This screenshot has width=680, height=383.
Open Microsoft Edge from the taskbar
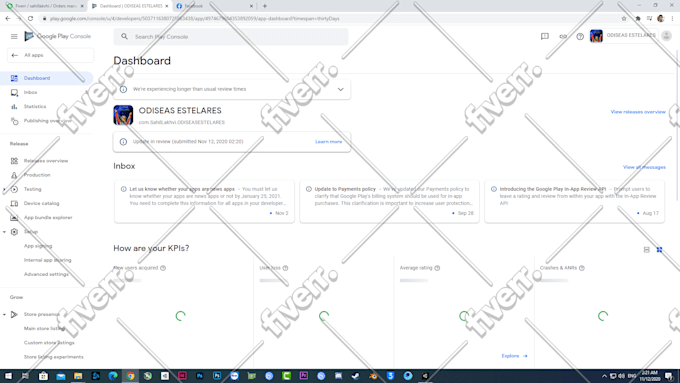point(113,376)
